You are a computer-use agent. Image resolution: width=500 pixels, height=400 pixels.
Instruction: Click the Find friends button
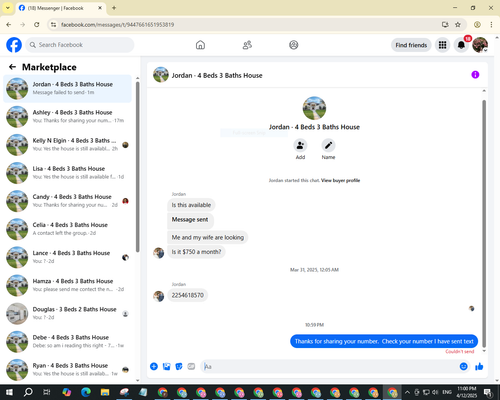(411, 45)
